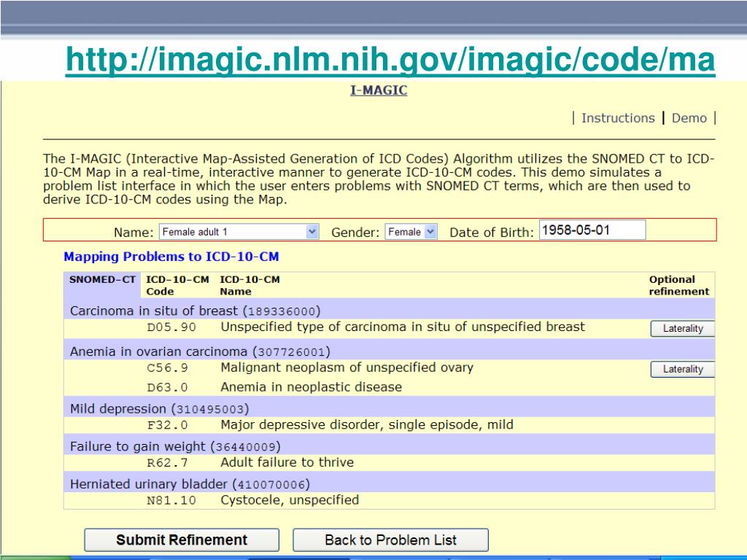Image resolution: width=747 pixels, height=560 pixels.
Task: Expand the Name dropdown showing Female adult 1
Action: pyautogui.click(x=239, y=232)
